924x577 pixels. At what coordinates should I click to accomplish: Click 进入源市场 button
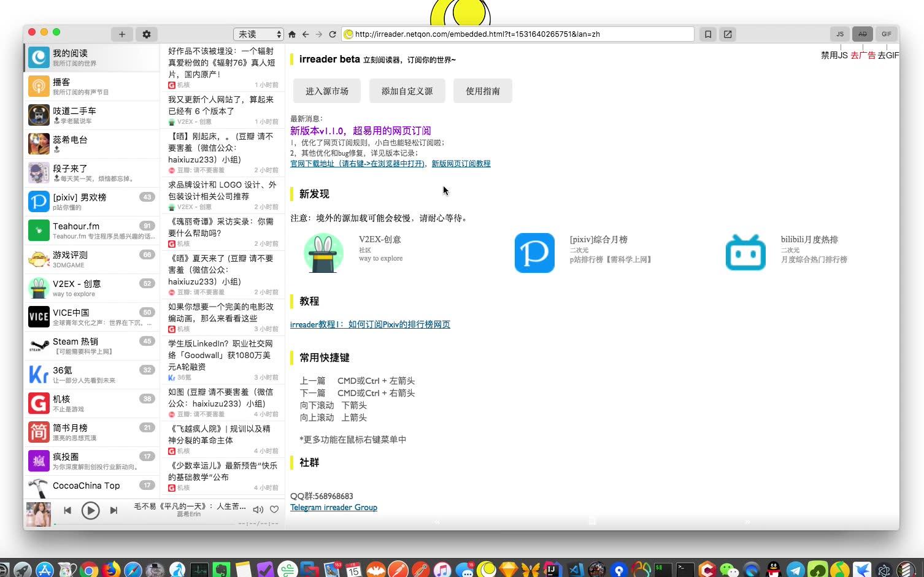(327, 91)
